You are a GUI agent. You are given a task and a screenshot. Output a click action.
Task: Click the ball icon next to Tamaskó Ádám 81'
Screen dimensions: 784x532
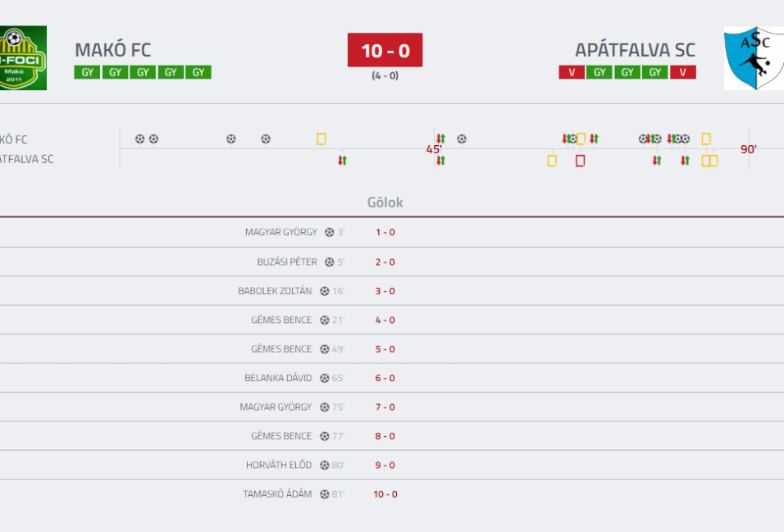pos(325,494)
